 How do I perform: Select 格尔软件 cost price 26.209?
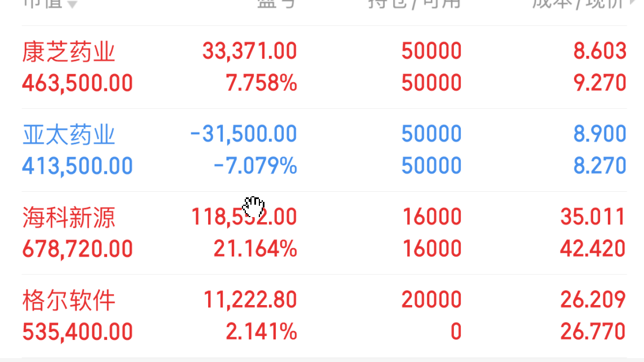pyautogui.click(x=593, y=299)
